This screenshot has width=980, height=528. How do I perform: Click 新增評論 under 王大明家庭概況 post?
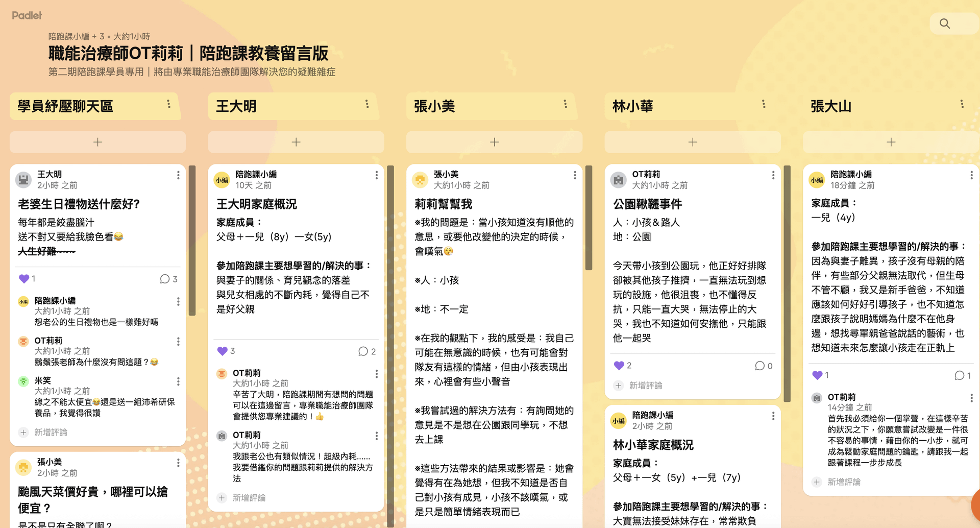(249, 498)
